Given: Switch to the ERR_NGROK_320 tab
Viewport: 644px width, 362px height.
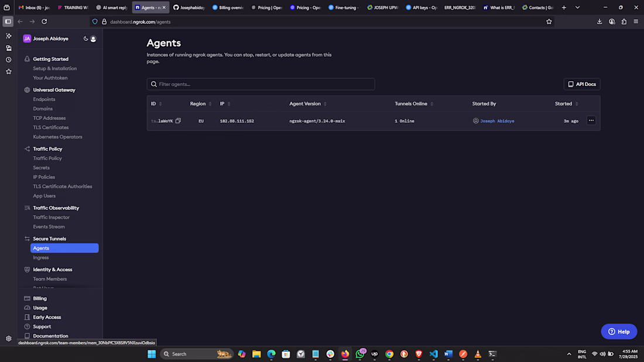Looking at the screenshot, I should [x=460, y=8].
